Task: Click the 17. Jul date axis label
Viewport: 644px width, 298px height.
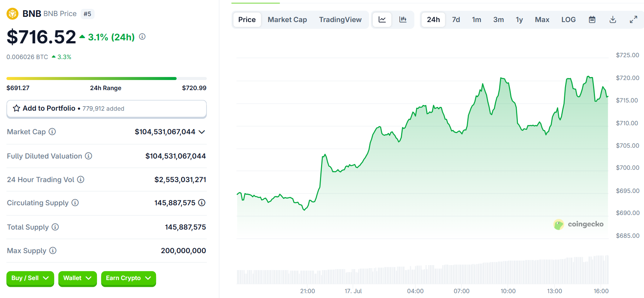Action: pyautogui.click(x=353, y=291)
